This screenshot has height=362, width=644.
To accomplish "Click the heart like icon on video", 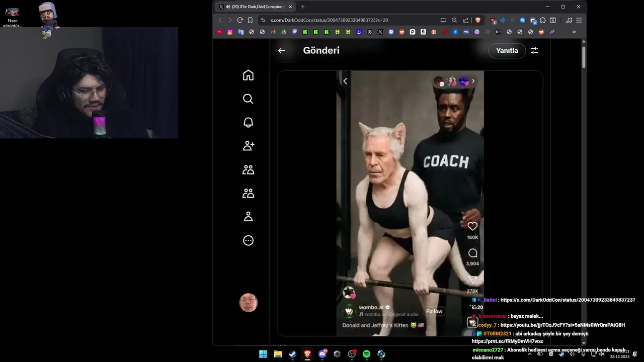I will [x=472, y=226].
